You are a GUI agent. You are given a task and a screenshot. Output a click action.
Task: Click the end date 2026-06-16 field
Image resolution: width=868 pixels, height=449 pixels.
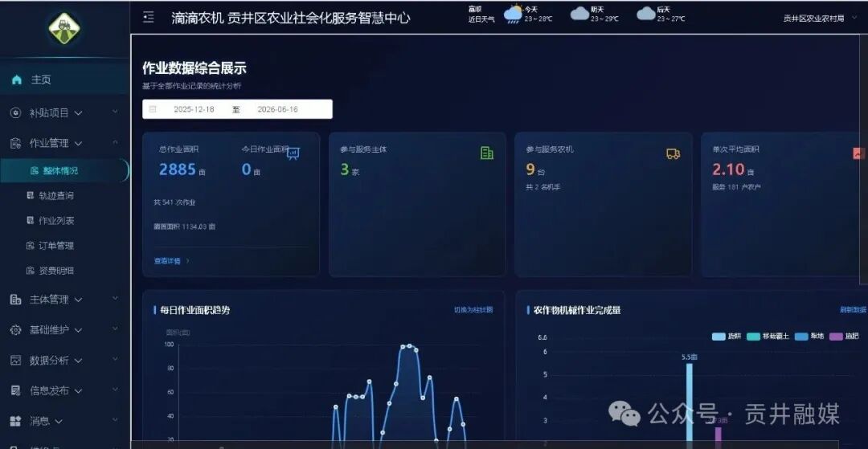(x=277, y=109)
